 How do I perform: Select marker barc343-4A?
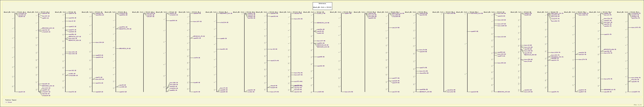[x=298, y=19]
